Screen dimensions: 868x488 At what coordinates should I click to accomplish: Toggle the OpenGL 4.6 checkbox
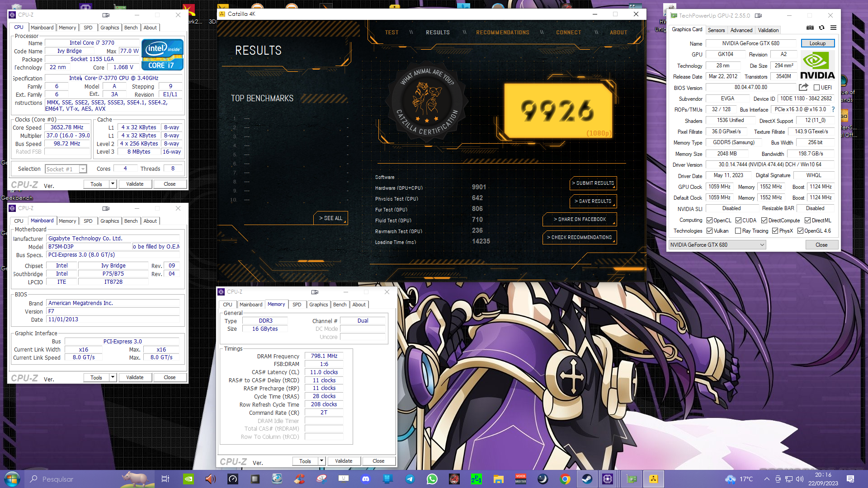click(800, 231)
